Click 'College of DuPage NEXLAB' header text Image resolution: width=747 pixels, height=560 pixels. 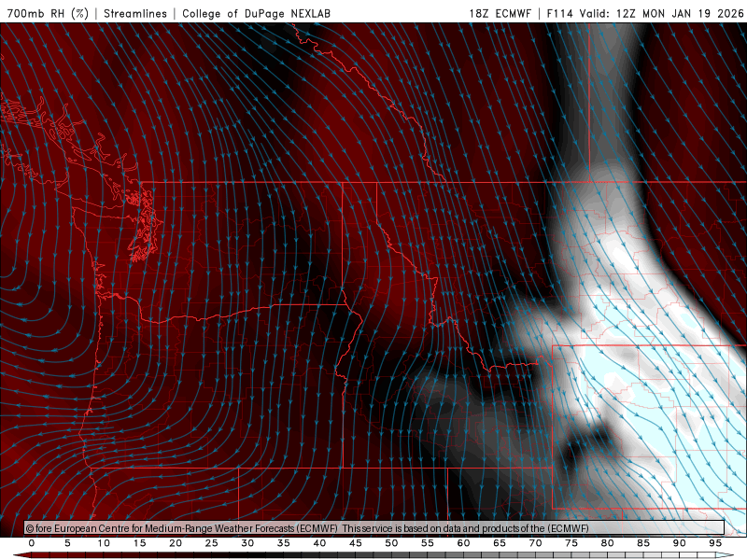256,13
